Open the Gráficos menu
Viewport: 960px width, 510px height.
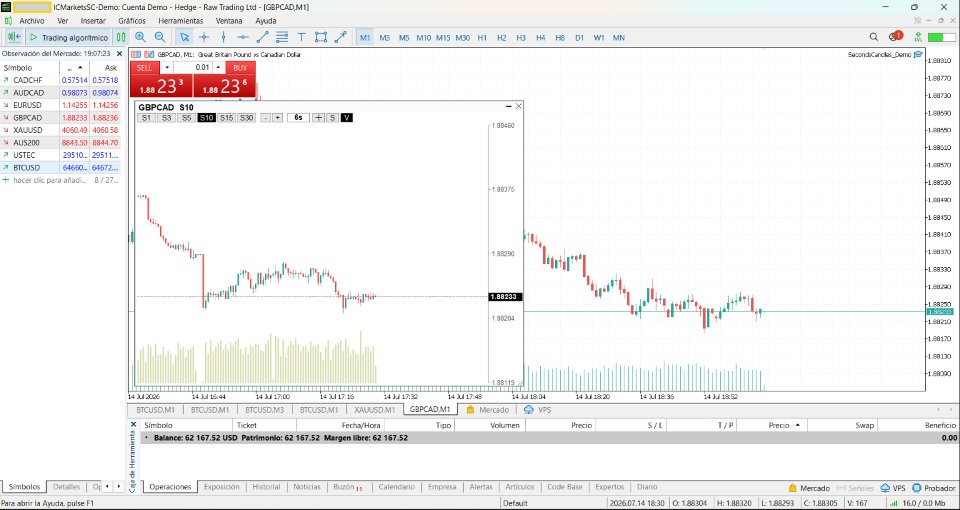132,21
